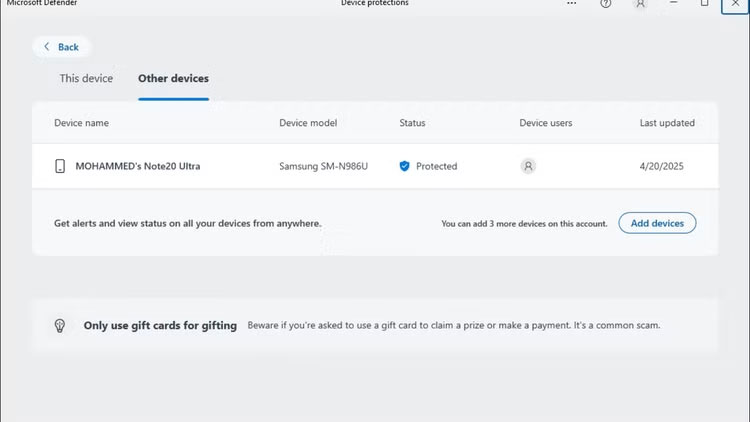Close the Microsoft Defender window
Viewport: 750px width, 422px height.
pyautogui.click(x=735, y=4)
